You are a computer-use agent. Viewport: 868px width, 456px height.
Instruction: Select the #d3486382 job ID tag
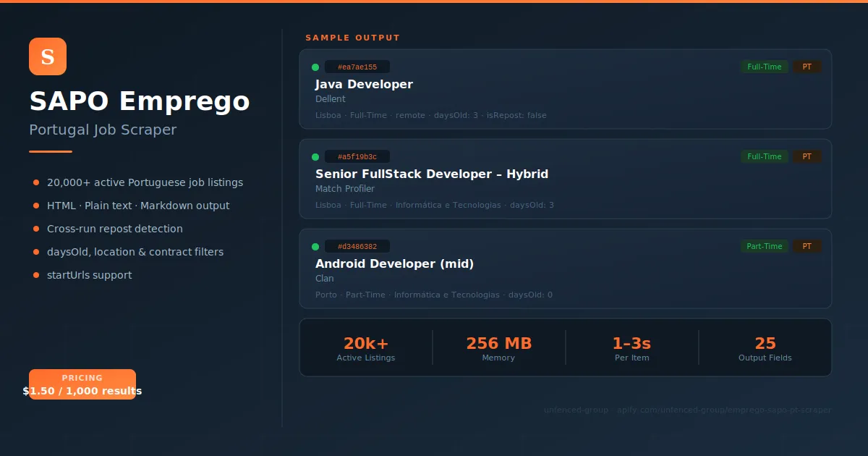[x=359, y=246]
